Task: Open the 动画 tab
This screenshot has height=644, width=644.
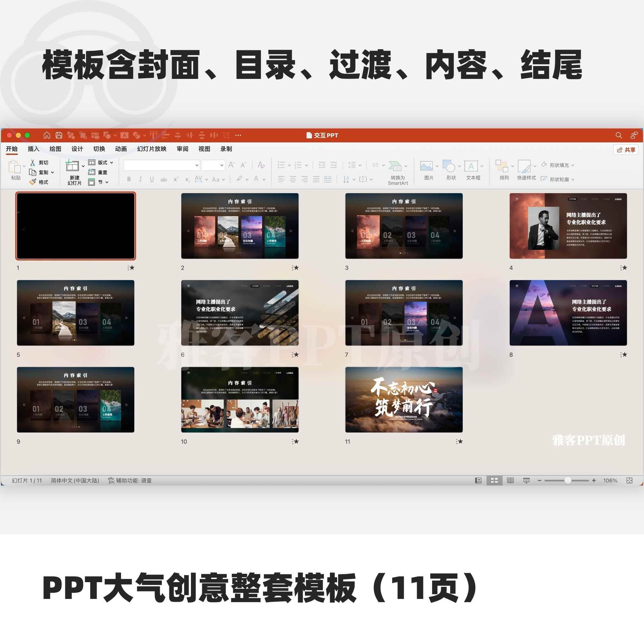Action: tap(121, 149)
